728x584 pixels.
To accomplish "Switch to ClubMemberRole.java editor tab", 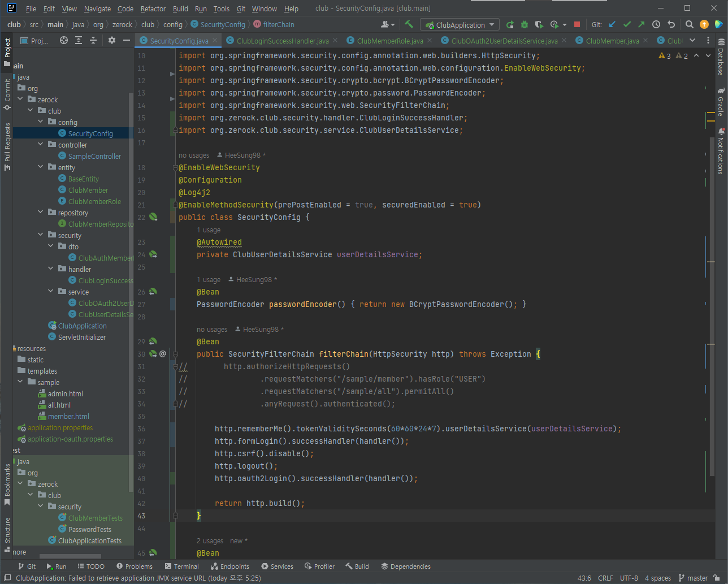I will click(389, 41).
